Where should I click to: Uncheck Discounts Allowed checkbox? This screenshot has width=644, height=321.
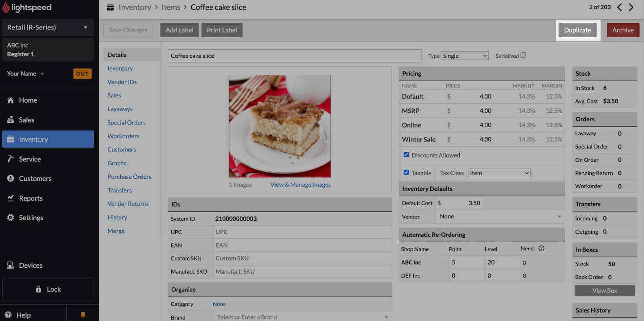tap(406, 155)
